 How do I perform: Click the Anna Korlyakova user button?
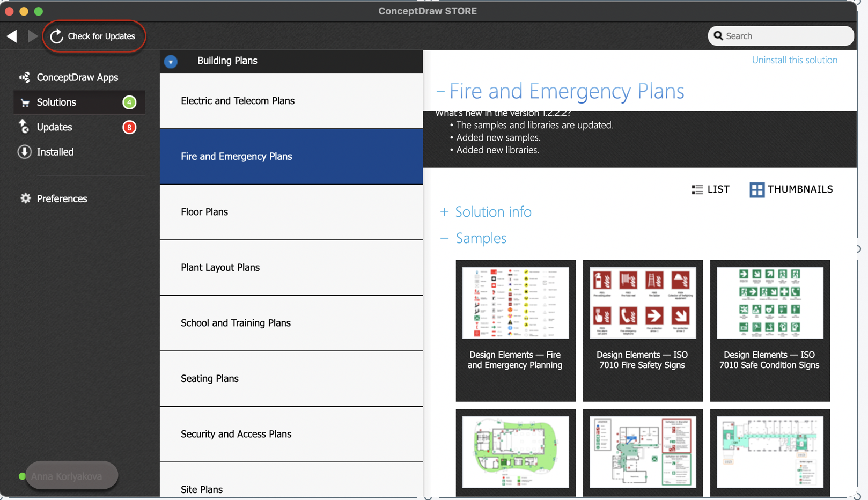coord(71,476)
